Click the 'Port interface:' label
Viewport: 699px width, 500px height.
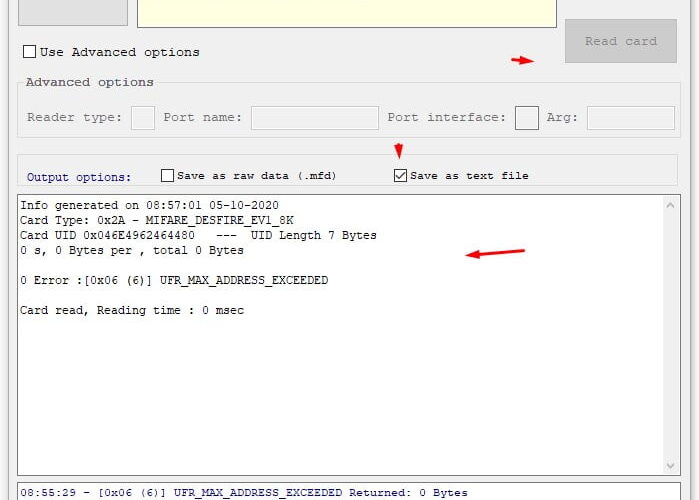click(x=446, y=117)
